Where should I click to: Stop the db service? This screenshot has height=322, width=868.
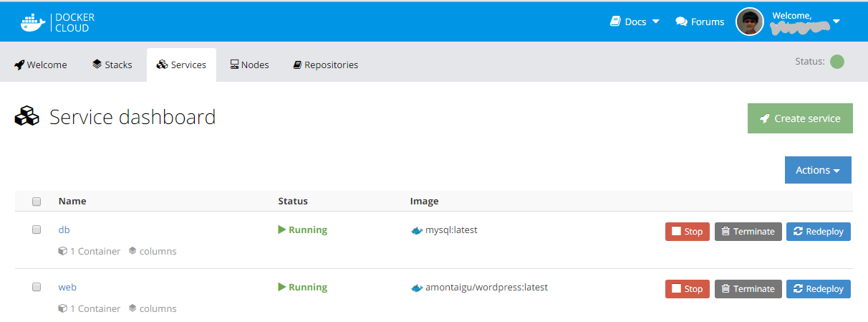click(x=687, y=232)
